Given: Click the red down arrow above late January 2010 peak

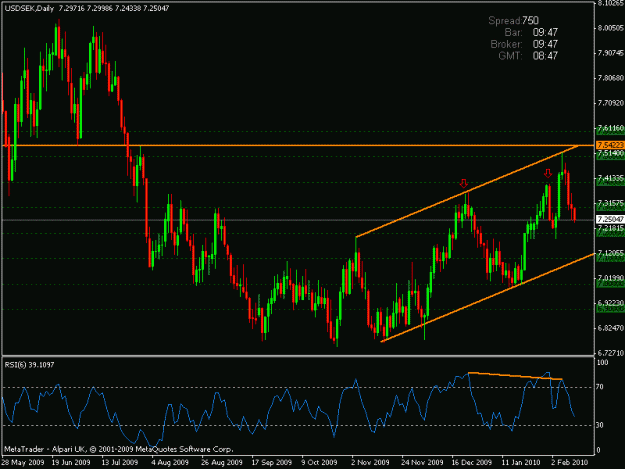Looking at the screenshot, I should click(x=548, y=173).
